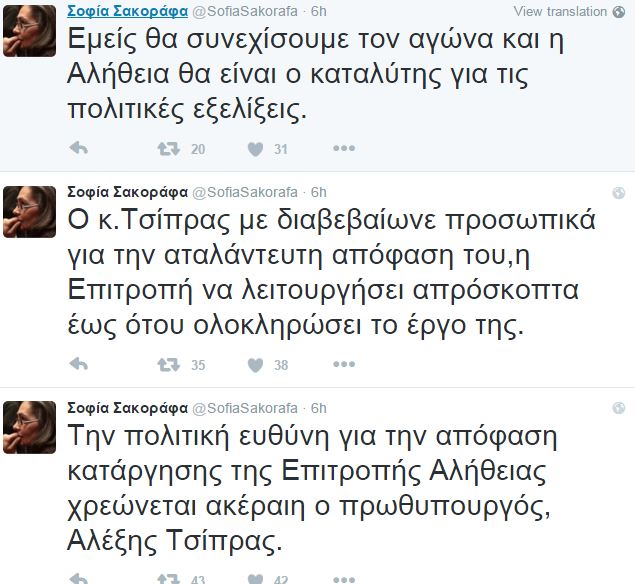Reply to the first tweet about Αλήθεια
635x584 pixels.
(80, 149)
